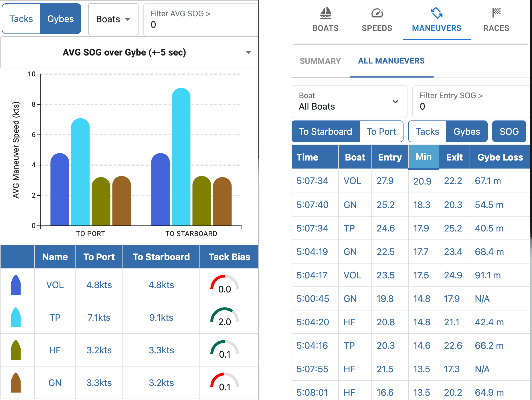Screen dimensions: 532x400
Task: Open the Speeds gauge icon
Action: (377, 13)
